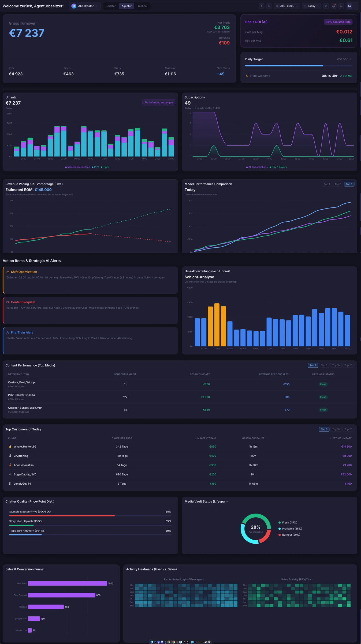
Task: Click the headset support icon
Action: click(341, 6)
